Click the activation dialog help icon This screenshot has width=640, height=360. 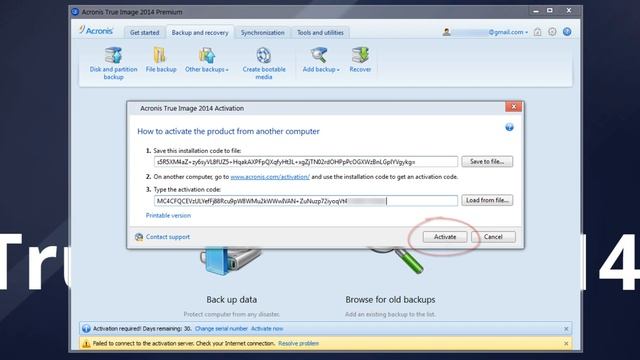tap(509, 127)
